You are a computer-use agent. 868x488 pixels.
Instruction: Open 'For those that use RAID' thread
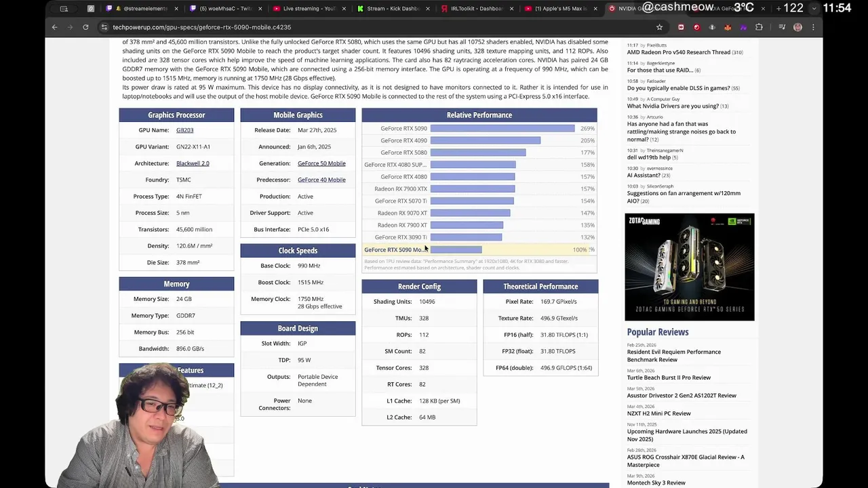[x=660, y=70]
